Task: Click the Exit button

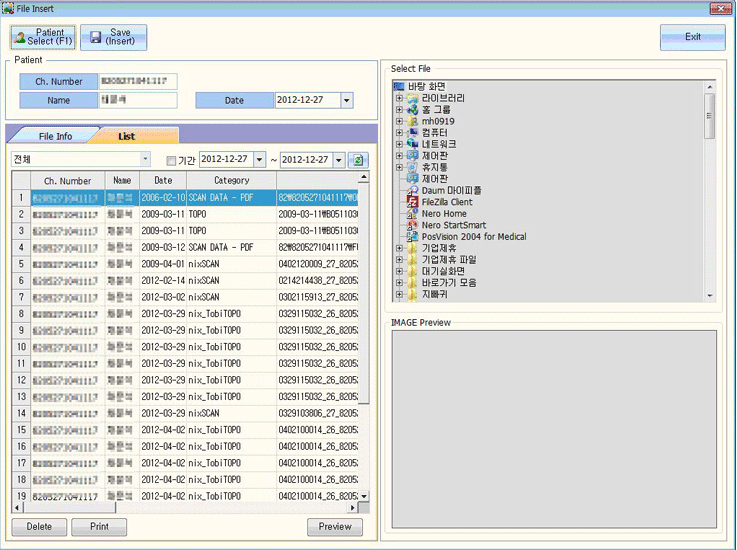Action: [692, 37]
